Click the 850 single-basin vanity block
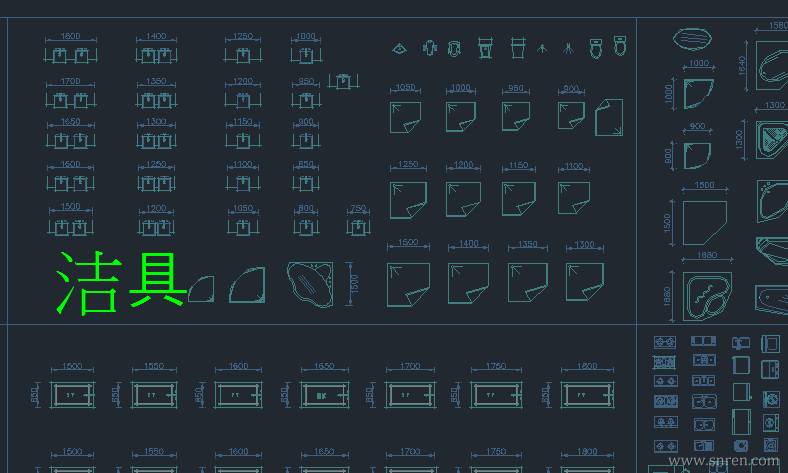This screenshot has width=788, height=473. pos(306,183)
